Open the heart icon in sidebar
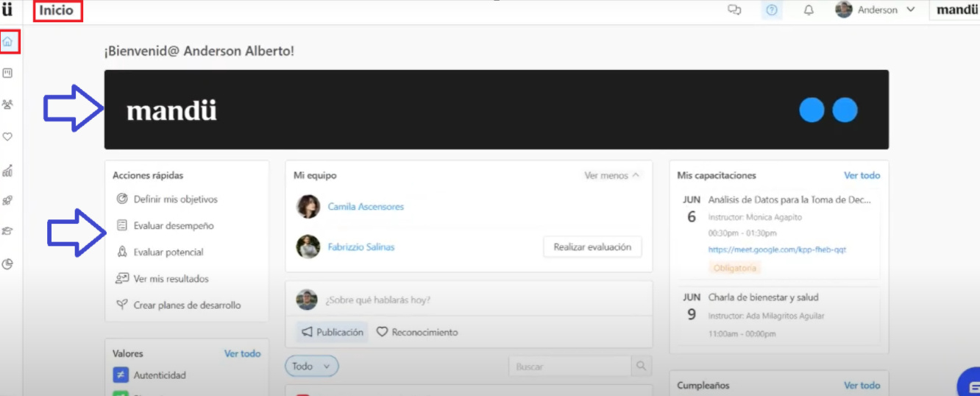980x396 pixels. (8, 136)
